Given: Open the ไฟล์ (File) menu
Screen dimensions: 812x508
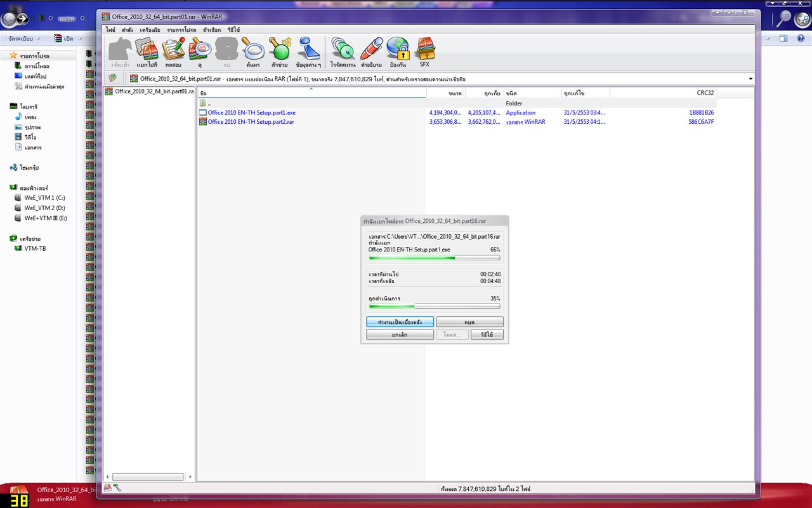Looking at the screenshot, I should [x=110, y=30].
